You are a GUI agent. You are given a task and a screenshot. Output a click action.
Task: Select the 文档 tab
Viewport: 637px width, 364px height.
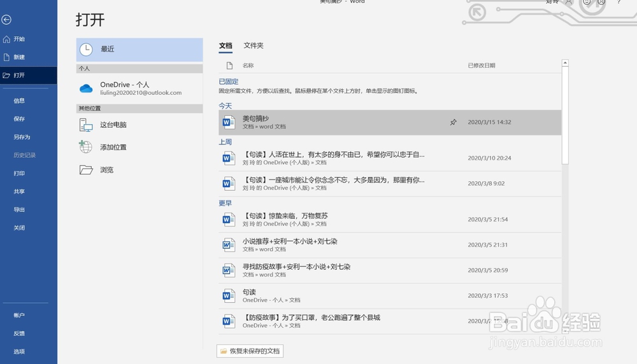225,45
